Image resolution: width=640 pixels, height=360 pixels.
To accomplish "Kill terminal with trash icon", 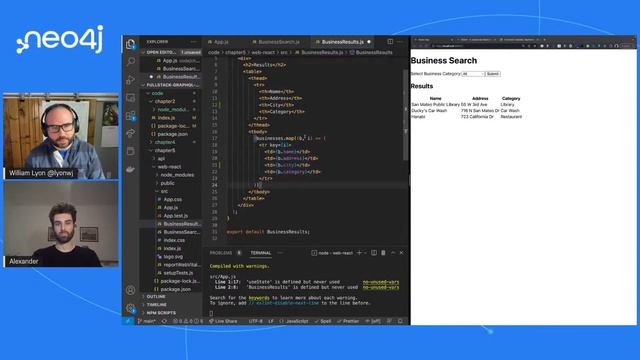I will [x=383, y=253].
